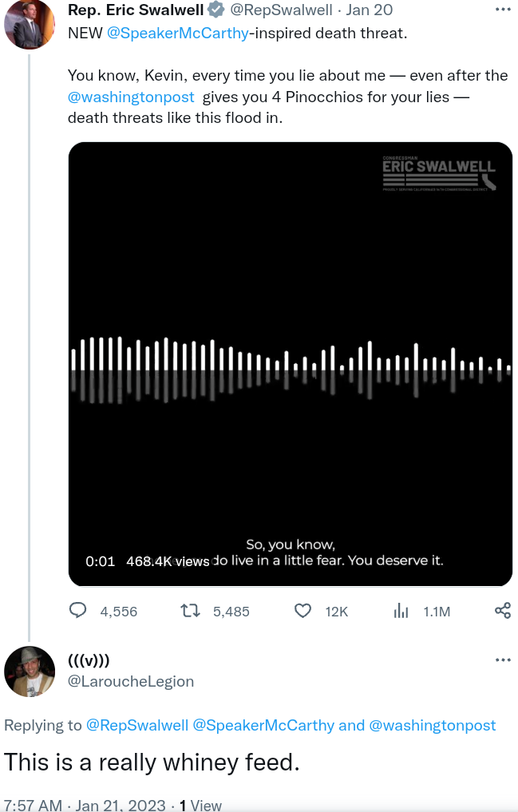Open the LaroucheLegion avatar image
The height and width of the screenshot is (812, 518).
[30, 671]
